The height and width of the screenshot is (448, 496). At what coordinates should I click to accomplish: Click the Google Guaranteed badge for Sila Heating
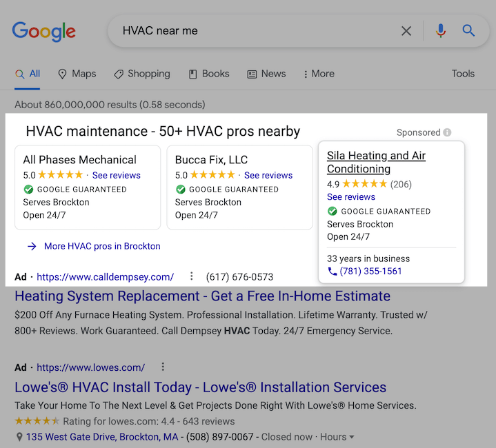pos(379,211)
